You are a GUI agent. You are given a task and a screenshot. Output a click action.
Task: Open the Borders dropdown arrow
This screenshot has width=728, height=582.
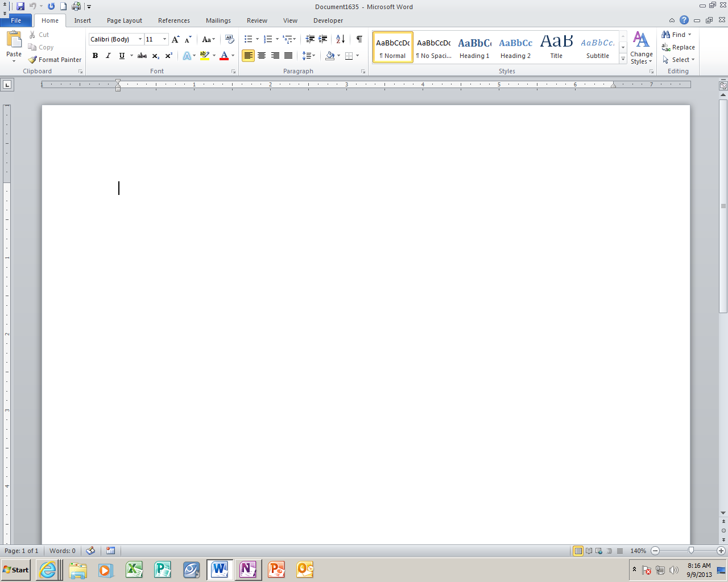pyautogui.click(x=357, y=56)
